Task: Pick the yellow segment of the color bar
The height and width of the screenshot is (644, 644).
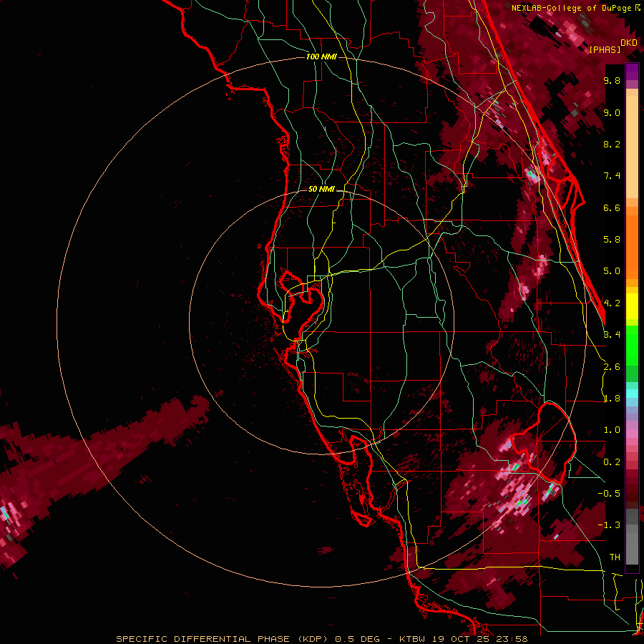Action: coord(632,306)
